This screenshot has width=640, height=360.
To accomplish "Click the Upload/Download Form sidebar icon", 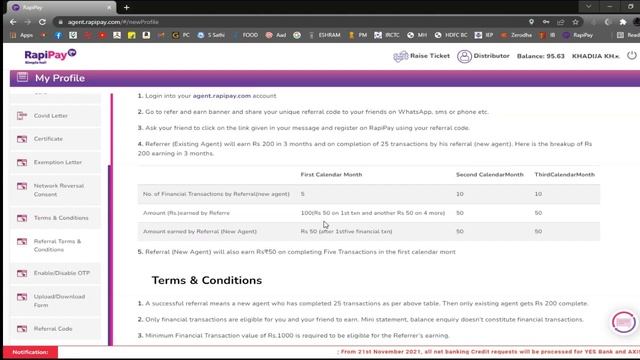I will [x=22, y=297].
